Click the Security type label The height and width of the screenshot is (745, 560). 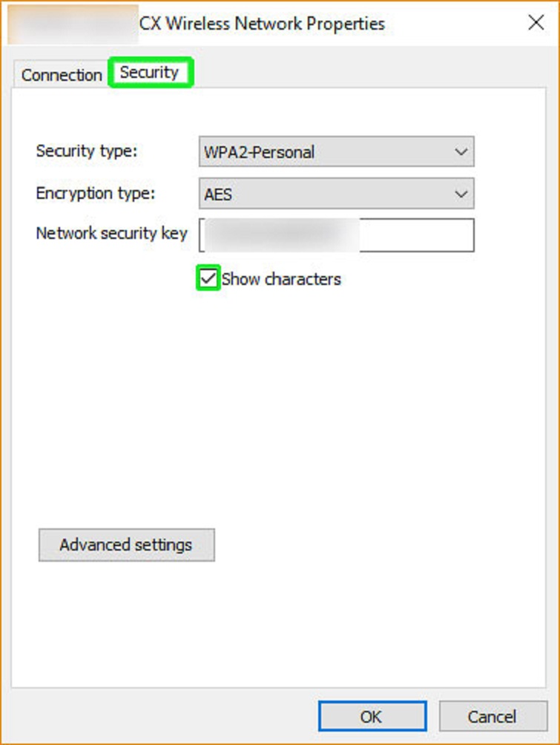pos(87,151)
